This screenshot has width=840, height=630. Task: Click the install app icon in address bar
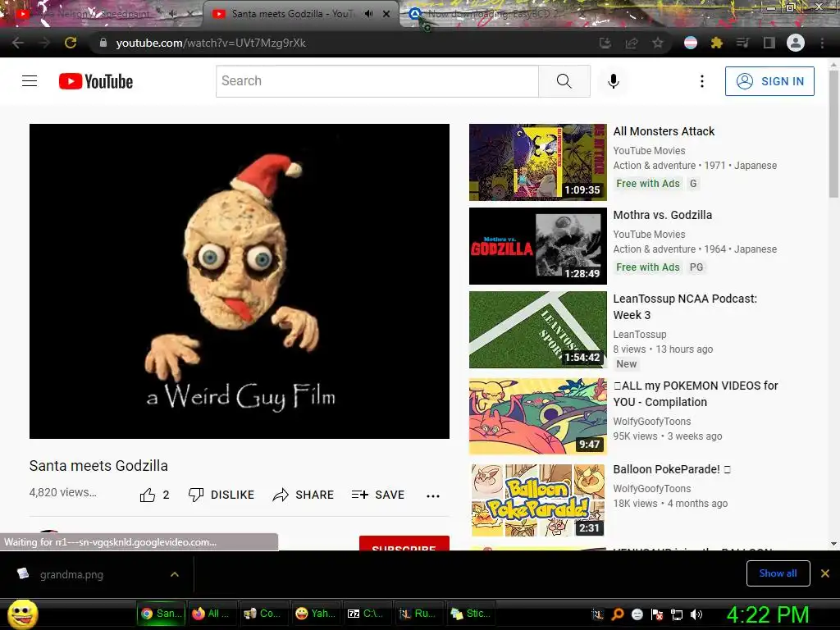pos(605,43)
